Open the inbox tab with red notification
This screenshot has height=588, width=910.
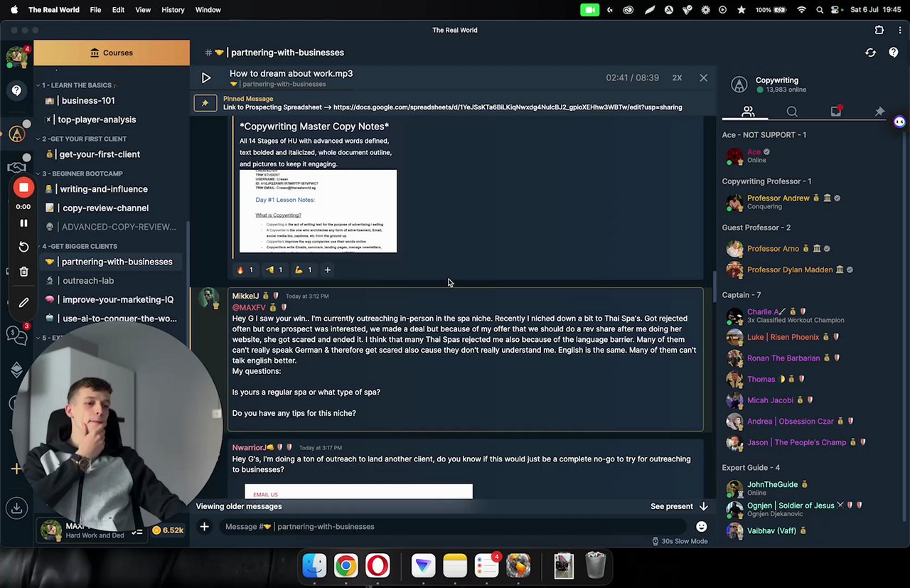click(x=836, y=112)
